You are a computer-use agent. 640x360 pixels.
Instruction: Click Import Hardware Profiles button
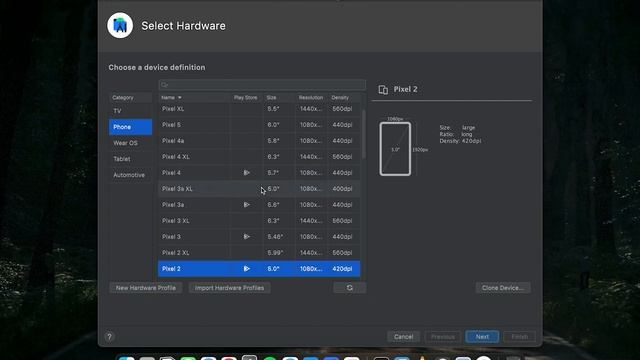pos(229,288)
